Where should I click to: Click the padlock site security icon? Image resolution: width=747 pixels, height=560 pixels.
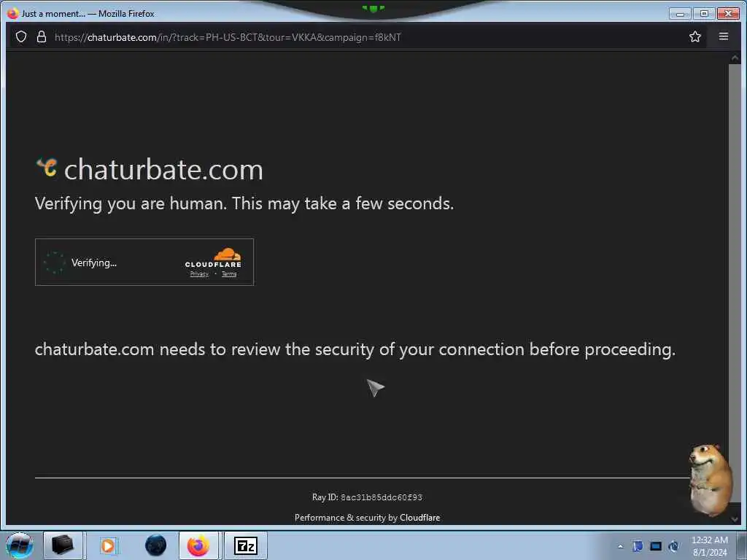42,36
